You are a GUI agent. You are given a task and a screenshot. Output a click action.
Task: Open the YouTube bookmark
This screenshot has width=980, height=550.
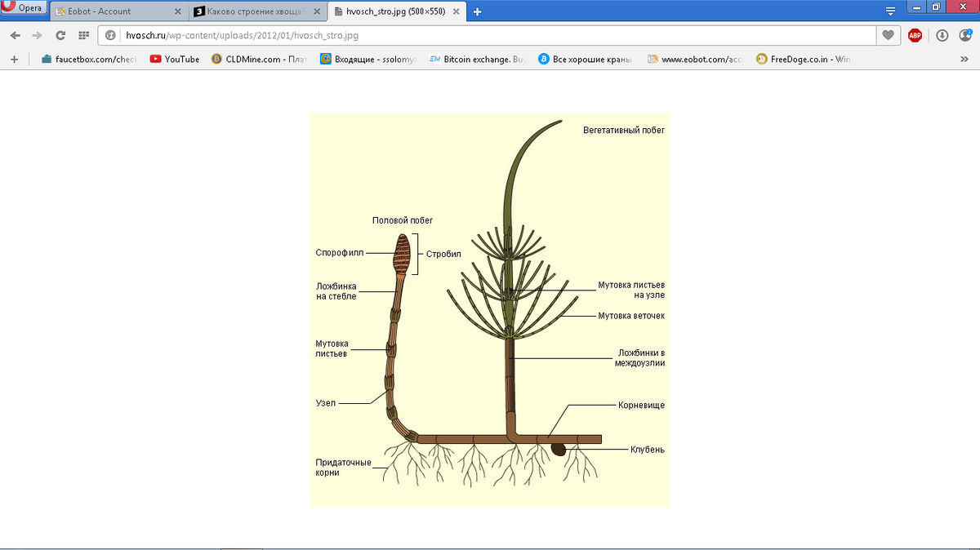[175, 59]
